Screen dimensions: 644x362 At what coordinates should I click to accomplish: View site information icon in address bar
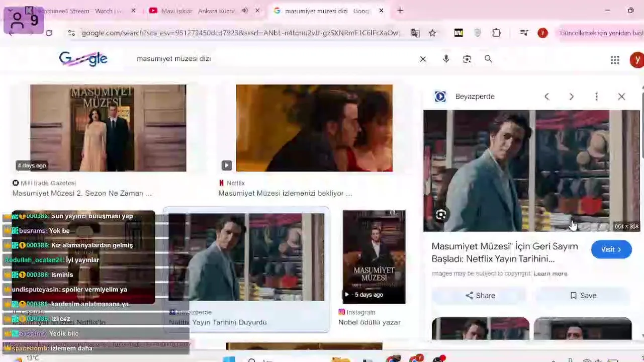click(71, 33)
